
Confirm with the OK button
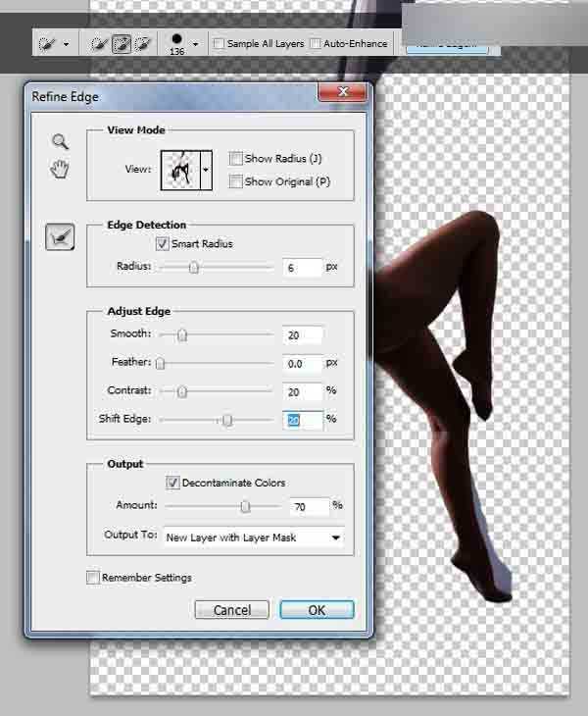click(x=317, y=610)
